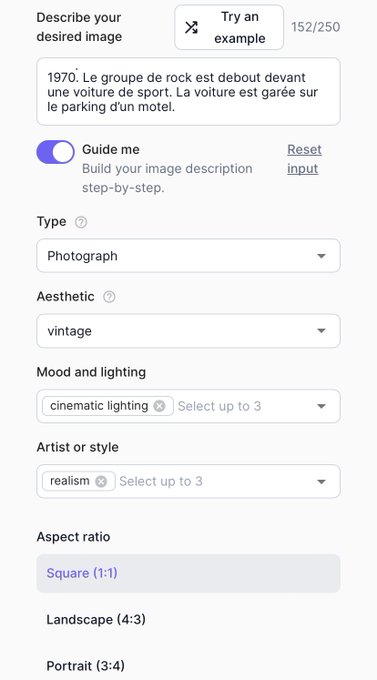The image size is (377, 680).
Task: Click the Reset input link
Action: point(304,159)
